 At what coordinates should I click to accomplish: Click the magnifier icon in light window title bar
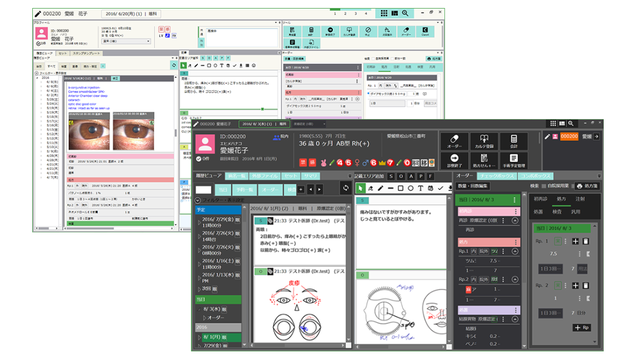click(405, 13)
